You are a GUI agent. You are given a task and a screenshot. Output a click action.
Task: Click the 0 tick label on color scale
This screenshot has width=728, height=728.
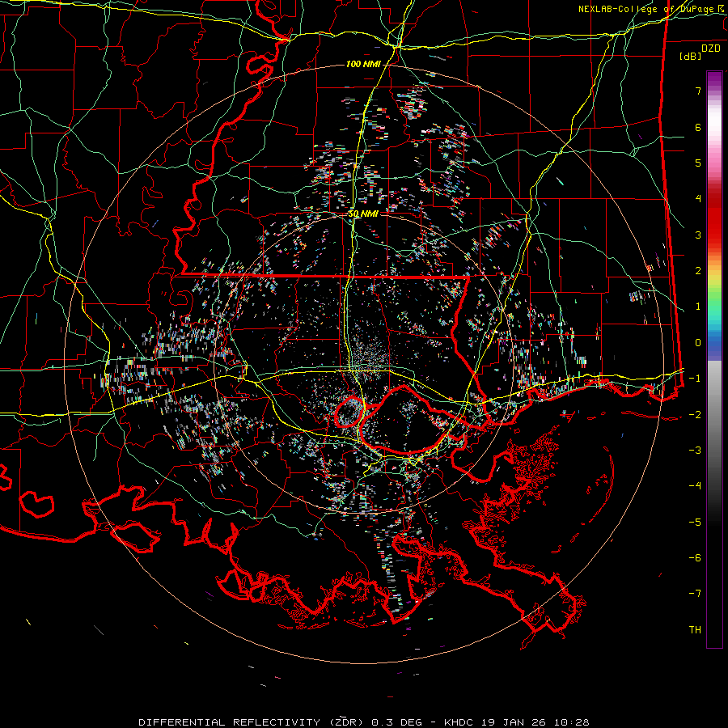point(698,343)
